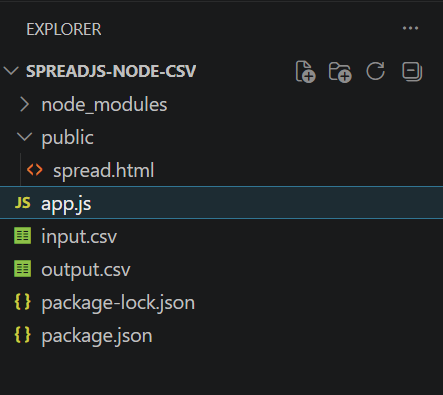This screenshot has height=395, width=443.
Task: Select the node_modules folder name
Action: pyautogui.click(x=104, y=105)
